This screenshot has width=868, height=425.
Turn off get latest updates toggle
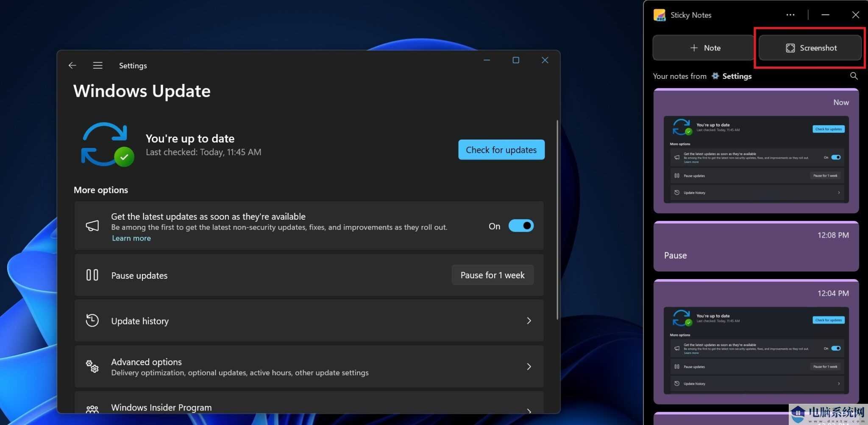[x=521, y=226]
